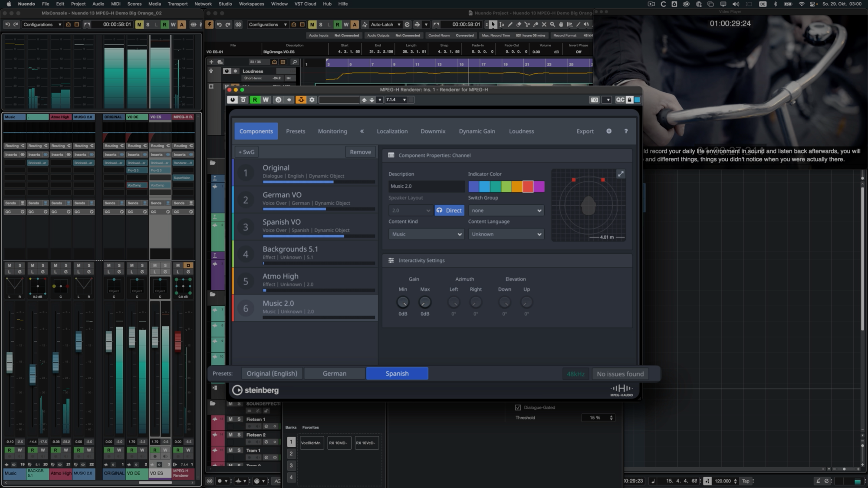
Task: Open the renderer help question mark icon
Action: [625, 131]
